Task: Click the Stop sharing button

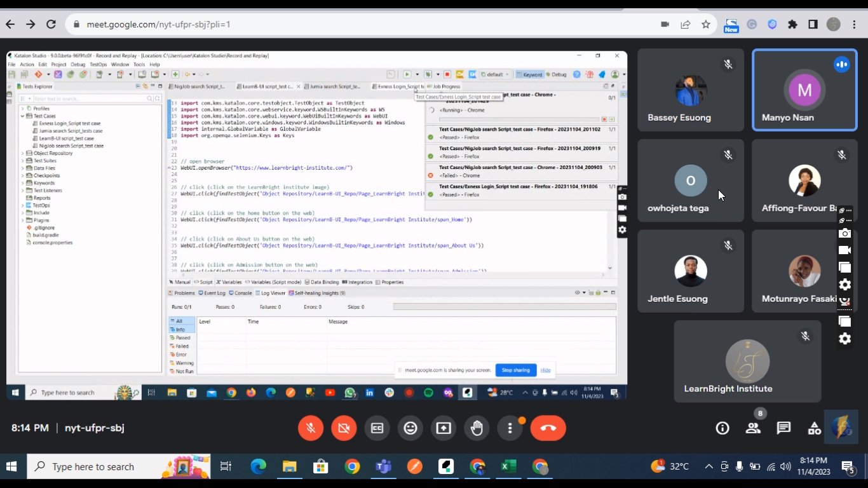Action: tap(515, 370)
